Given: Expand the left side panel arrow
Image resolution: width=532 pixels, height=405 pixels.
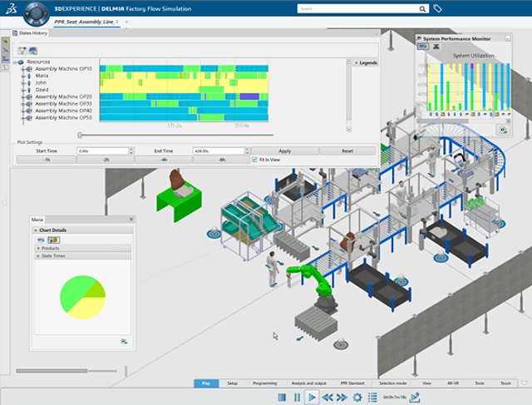Looking at the screenshot, I should [5, 202].
